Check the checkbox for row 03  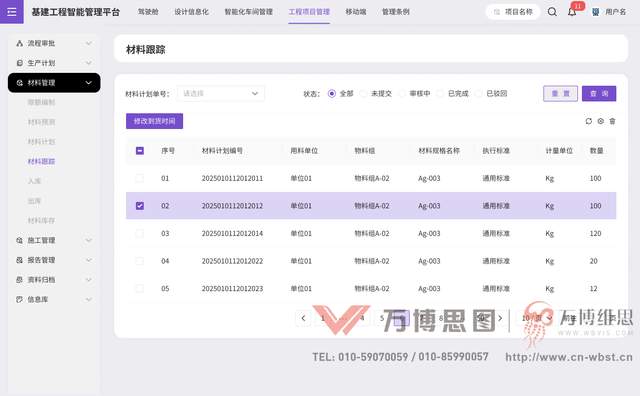click(x=140, y=234)
